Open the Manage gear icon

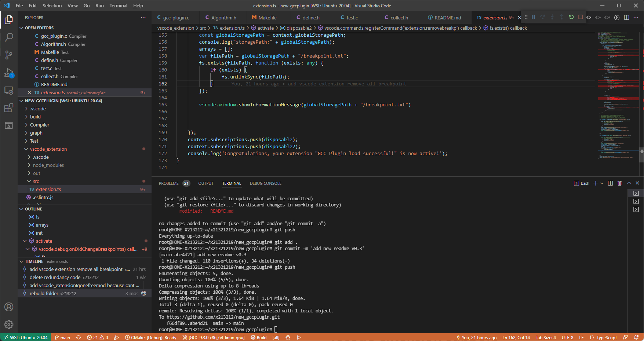(x=9, y=324)
